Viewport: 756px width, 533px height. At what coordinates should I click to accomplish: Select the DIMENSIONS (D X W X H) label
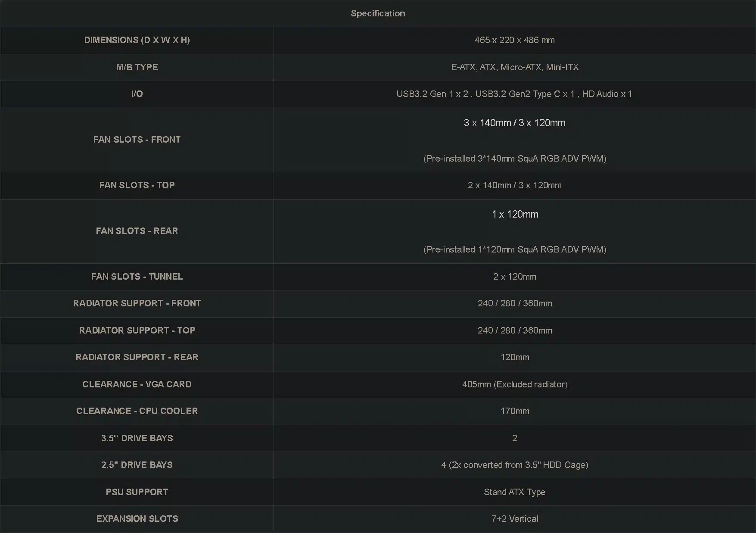tap(137, 40)
